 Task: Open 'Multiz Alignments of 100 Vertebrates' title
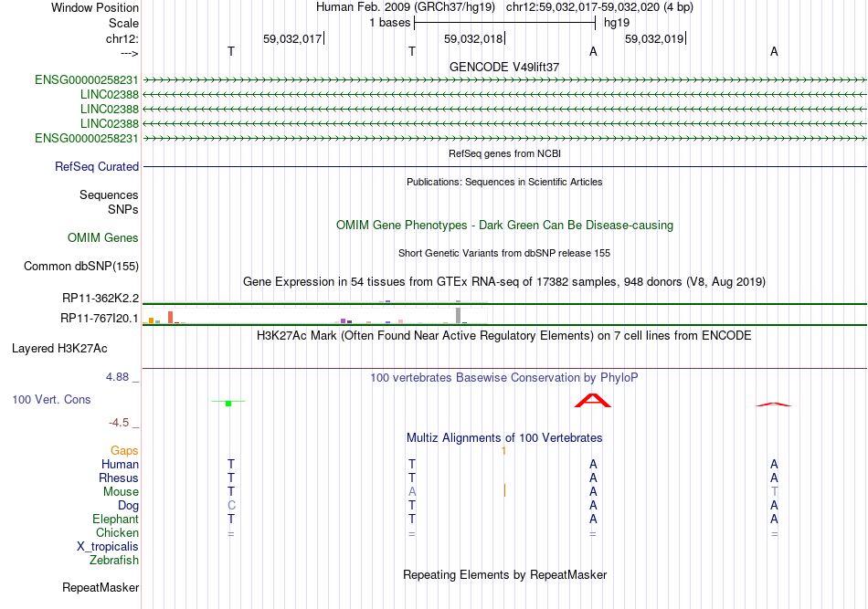504,438
